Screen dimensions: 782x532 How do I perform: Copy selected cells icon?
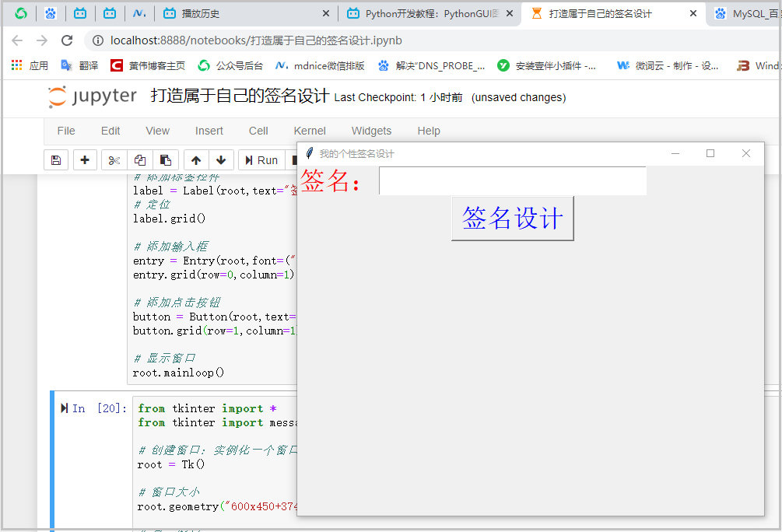point(140,160)
